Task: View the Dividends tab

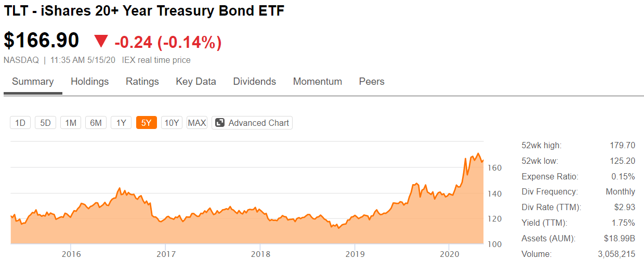Action: [x=255, y=81]
